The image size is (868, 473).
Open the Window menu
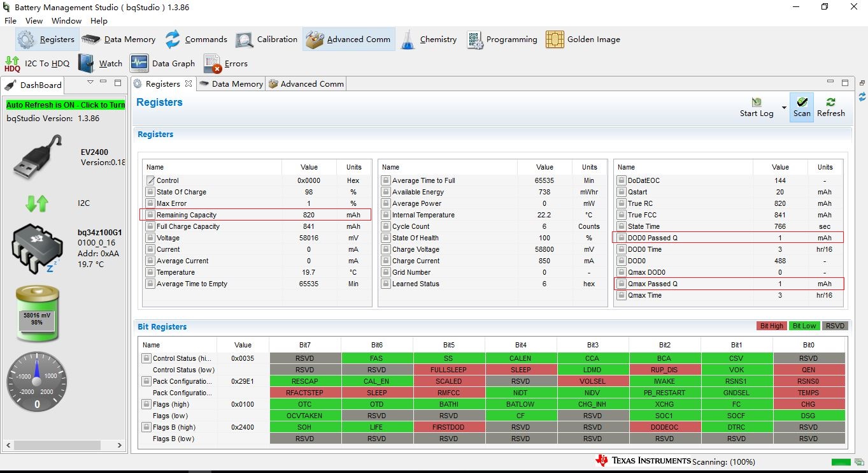(66, 21)
